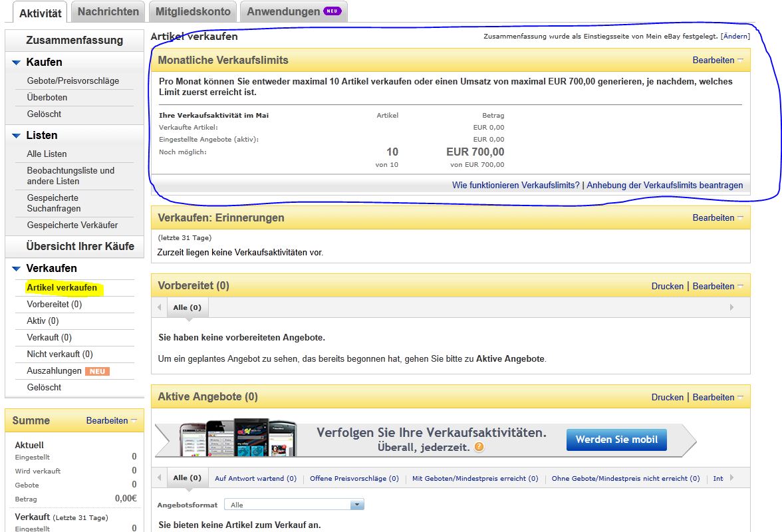Open Bearbeiten menu for Monatliche Verkaufslimits
The height and width of the screenshot is (532, 782).
click(x=717, y=60)
